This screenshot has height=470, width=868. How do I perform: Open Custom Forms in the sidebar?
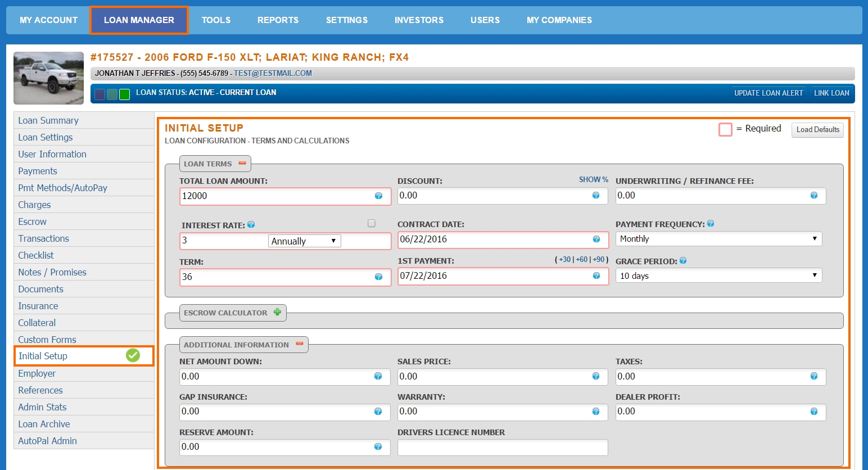click(84, 339)
